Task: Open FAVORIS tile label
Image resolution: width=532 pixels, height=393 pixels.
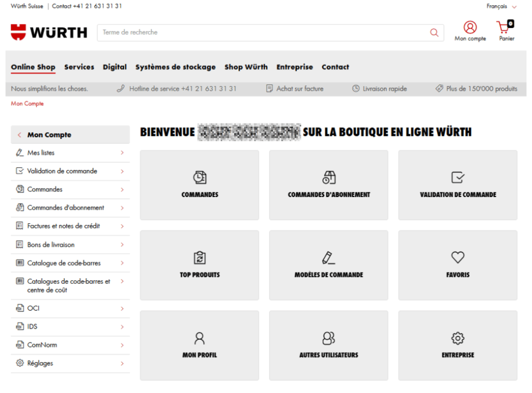Action: pos(458,275)
